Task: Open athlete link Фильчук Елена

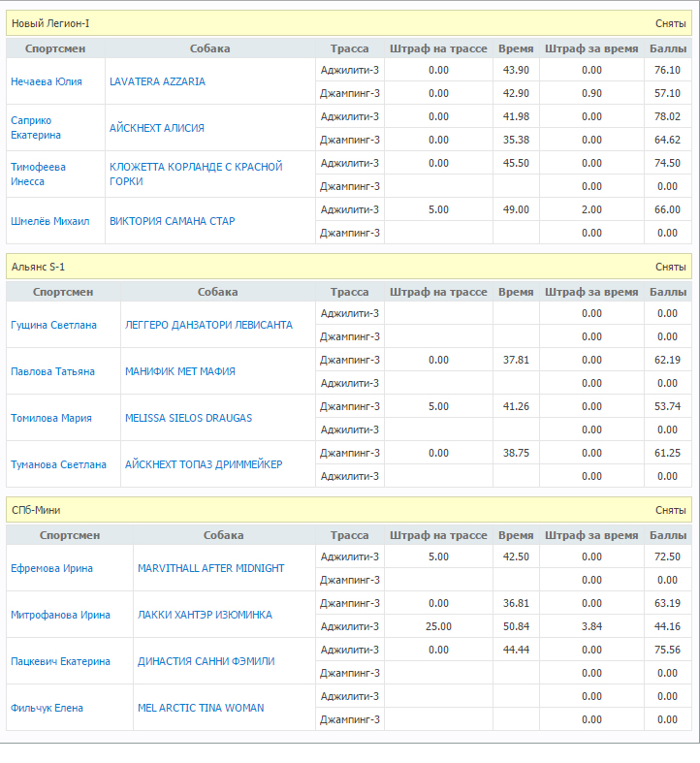Action: (47, 709)
